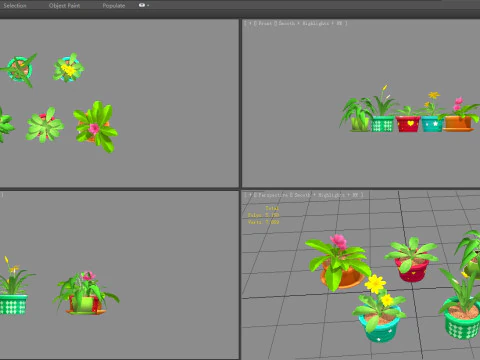Open Smooth + Highlights shading menu in Perspective viewport
The height and width of the screenshot is (360, 480).
pos(326,195)
